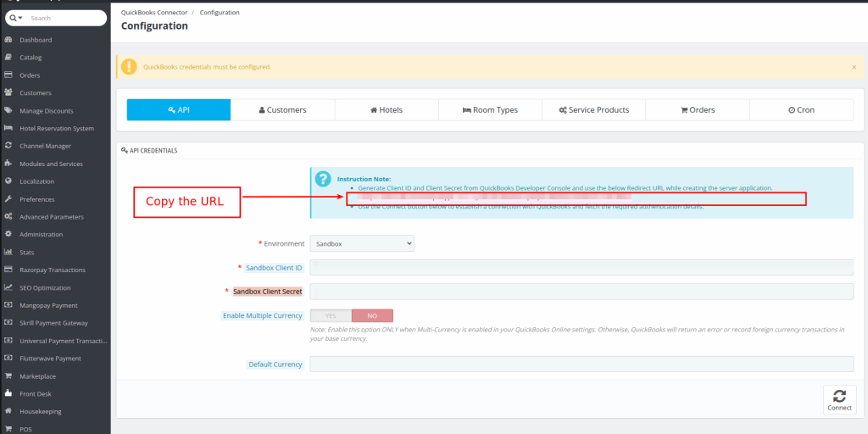Click the 'Instruction Note:' heading text
Image resolution: width=868 pixels, height=434 pixels.
tap(364, 180)
